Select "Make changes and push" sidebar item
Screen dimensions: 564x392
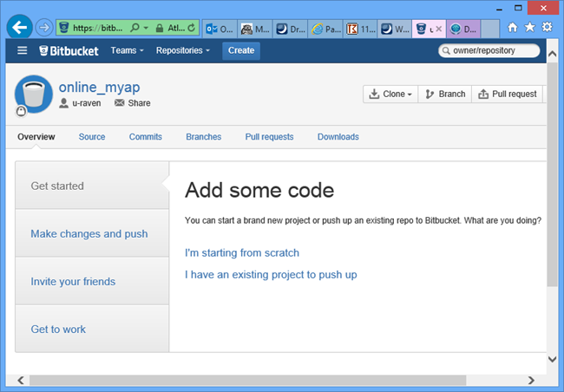[x=89, y=233]
